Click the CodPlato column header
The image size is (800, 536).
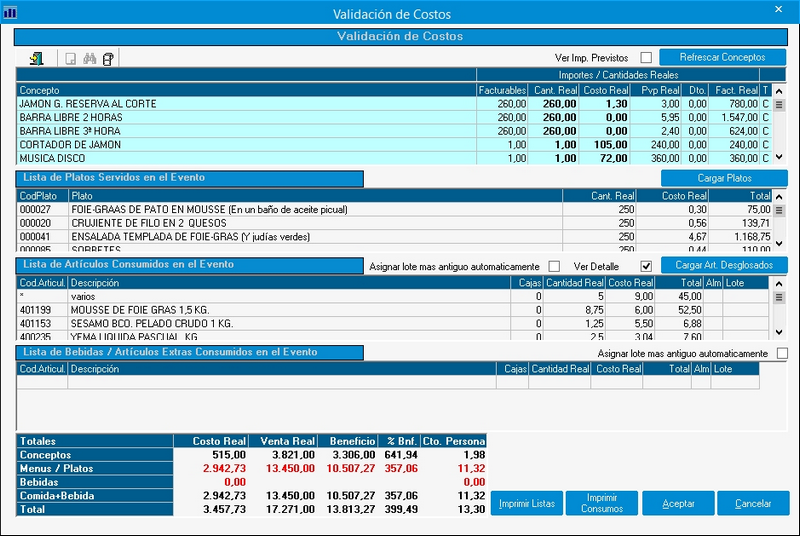[x=42, y=196]
